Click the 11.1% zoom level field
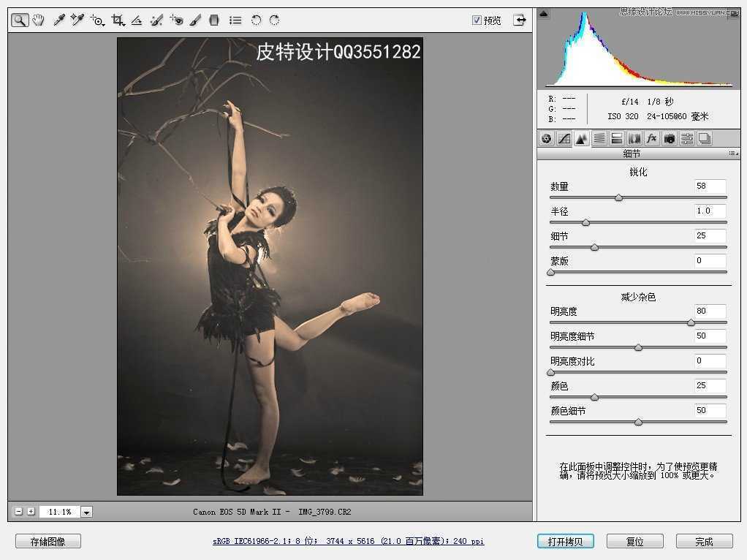Viewport: 747px width, 560px height. click(59, 512)
